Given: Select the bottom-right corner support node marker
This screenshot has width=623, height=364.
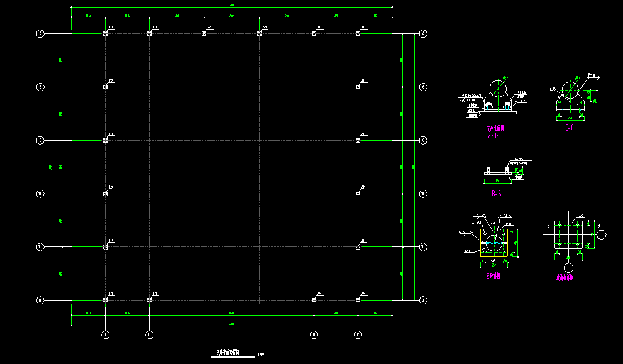Looking at the screenshot, I should tap(357, 300).
